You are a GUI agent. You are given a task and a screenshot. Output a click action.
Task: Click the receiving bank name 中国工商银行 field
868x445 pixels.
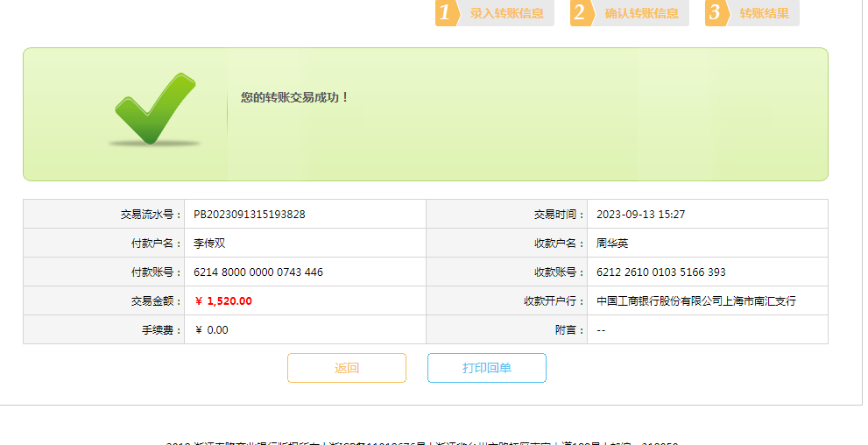tap(695, 301)
